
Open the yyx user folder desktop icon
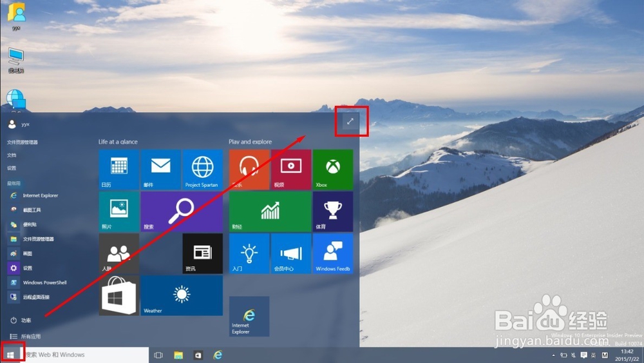16,17
